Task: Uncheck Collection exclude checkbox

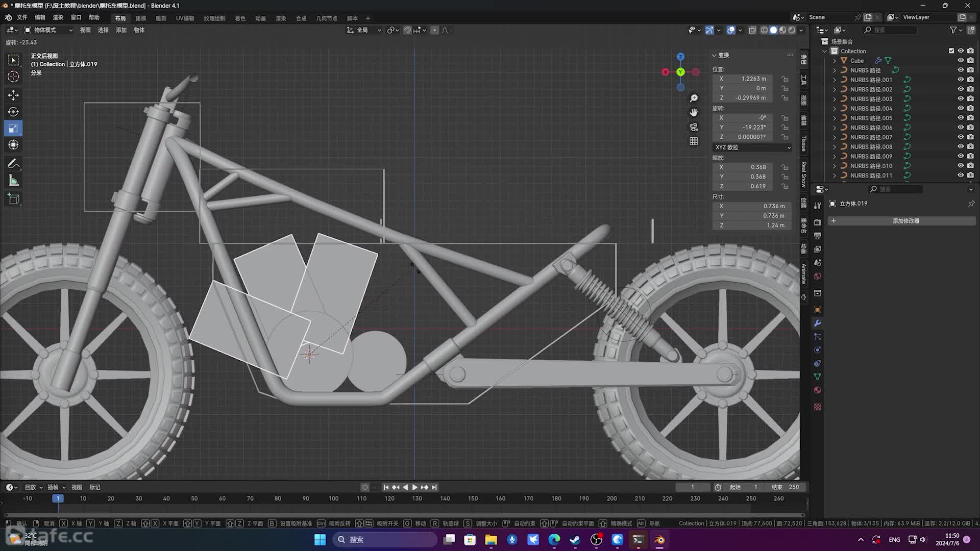Action: tap(951, 51)
